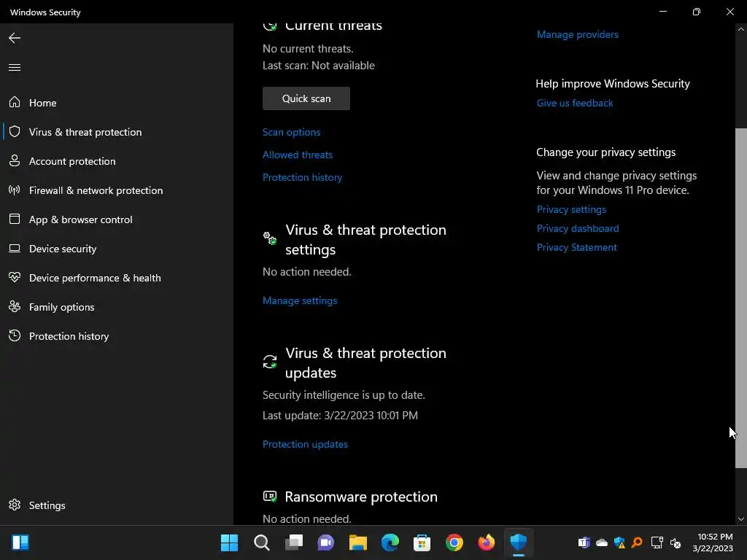The height and width of the screenshot is (560, 747).
Task: Start a Quick scan
Action: click(x=306, y=98)
